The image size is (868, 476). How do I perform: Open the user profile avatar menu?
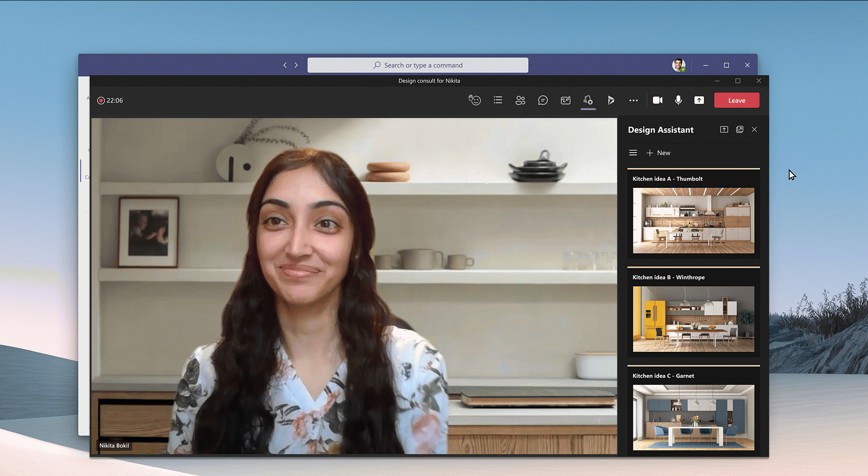click(x=678, y=65)
